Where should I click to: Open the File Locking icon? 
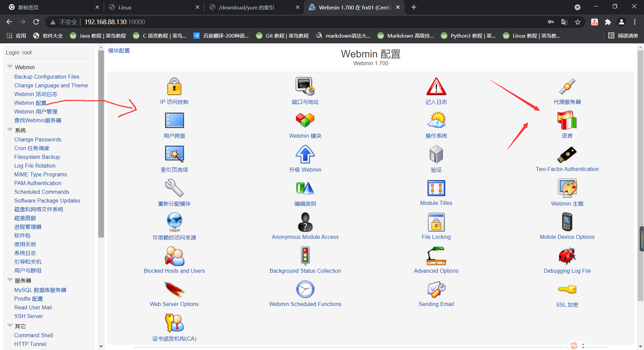click(436, 222)
